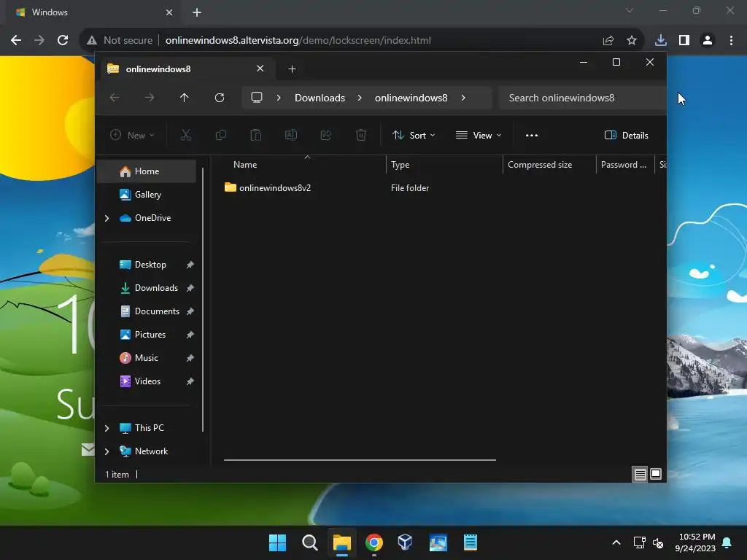This screenshot has height=560, width=747.
Task: Open Chrome profile avatar
Action: point(708,41)
